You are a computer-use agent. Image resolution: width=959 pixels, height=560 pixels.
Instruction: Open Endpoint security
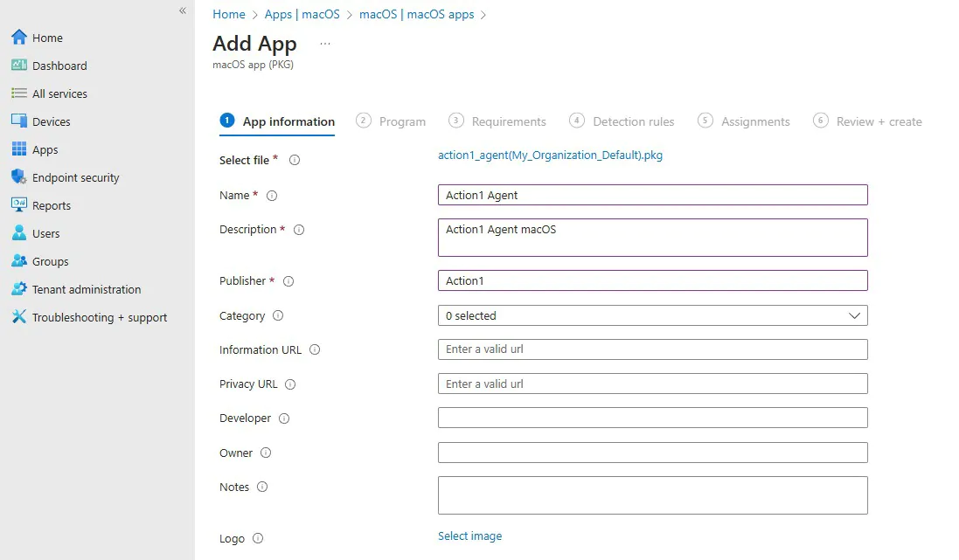click(x=18, y=177)
